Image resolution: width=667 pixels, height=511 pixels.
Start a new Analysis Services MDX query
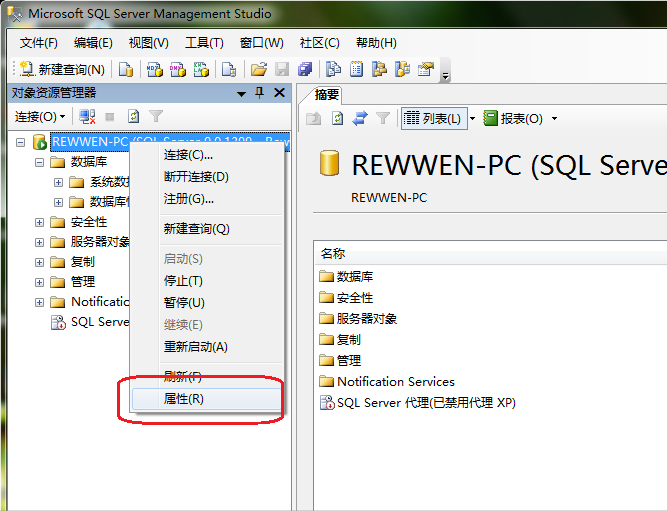[x=155, y=69]
